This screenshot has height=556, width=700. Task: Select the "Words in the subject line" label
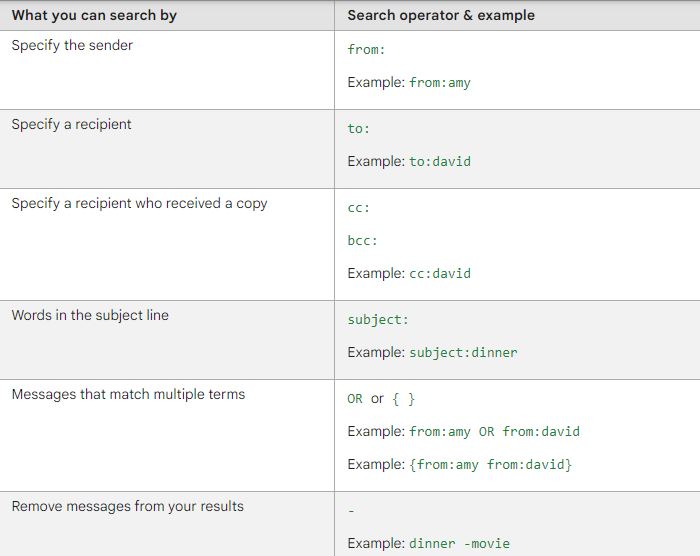pyautogui.click(x=90, y=316)
